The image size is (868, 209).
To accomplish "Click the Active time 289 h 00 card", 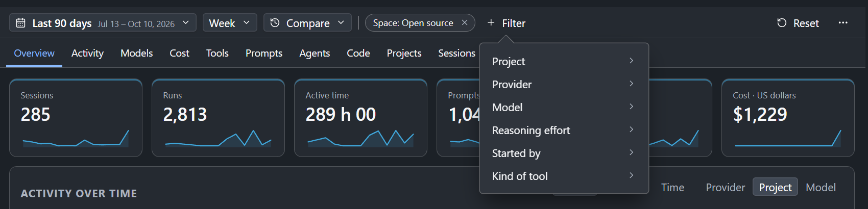I will click(360, 118).
